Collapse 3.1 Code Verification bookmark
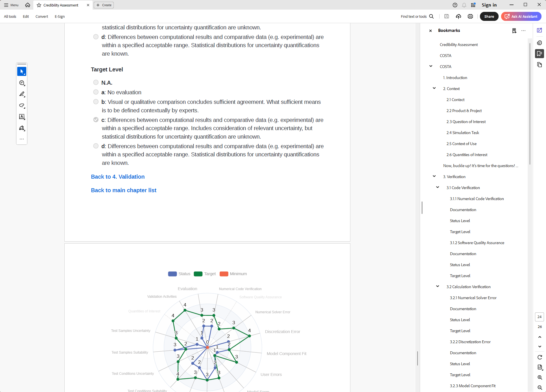The width and height of the screenshot is (546, 392). 438,187
